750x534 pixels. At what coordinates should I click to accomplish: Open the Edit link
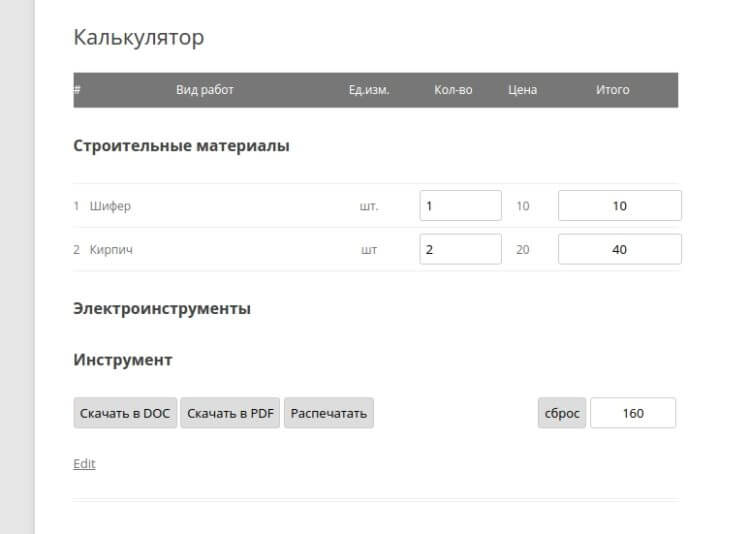[84, 464]
